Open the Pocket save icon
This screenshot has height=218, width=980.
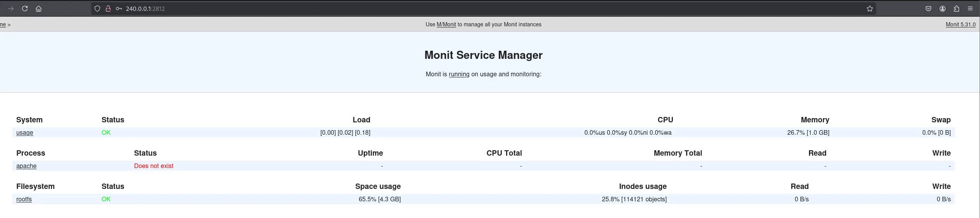[x=928, y=9]
